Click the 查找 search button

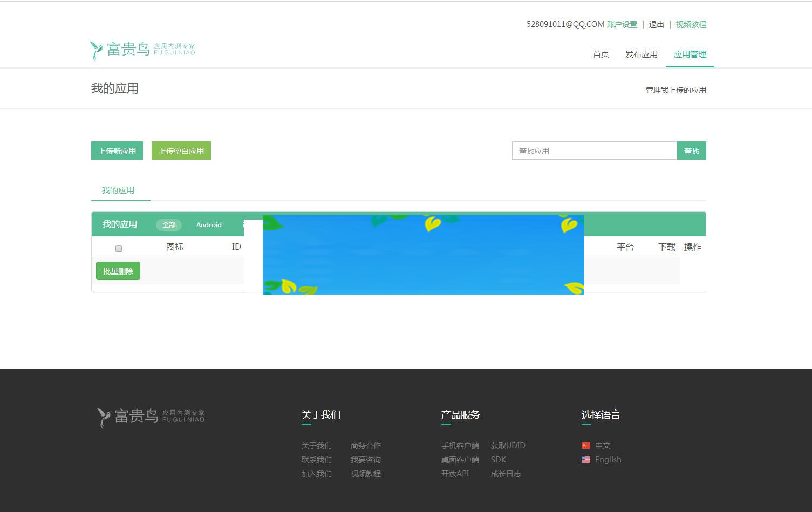click(691, 151)
